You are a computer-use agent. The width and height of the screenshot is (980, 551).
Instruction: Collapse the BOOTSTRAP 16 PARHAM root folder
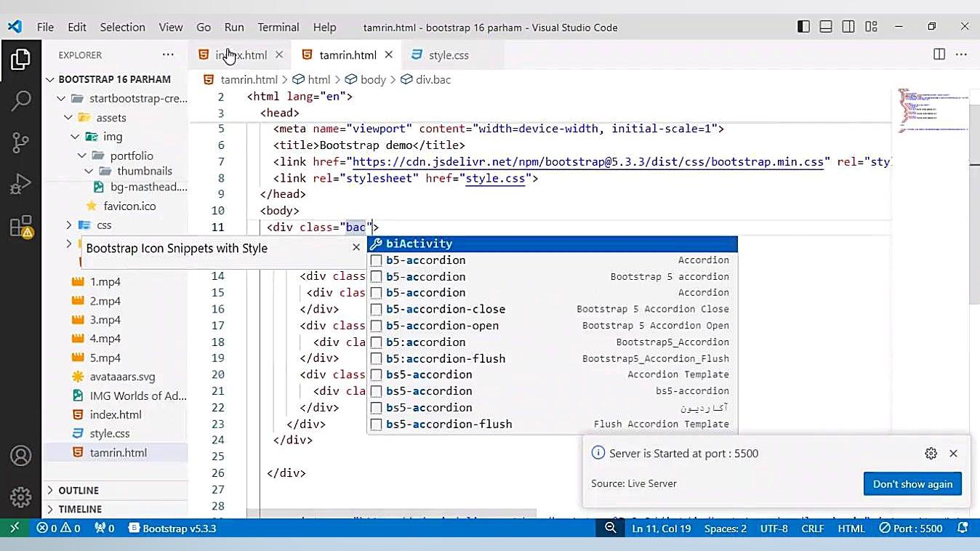[x=51, y=79]
